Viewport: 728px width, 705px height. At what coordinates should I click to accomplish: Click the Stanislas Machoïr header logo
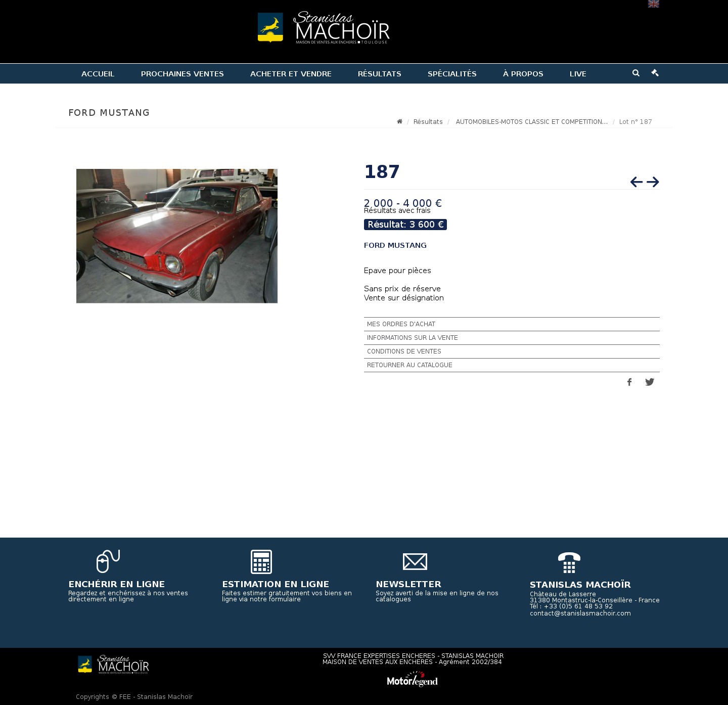(324, 28)
